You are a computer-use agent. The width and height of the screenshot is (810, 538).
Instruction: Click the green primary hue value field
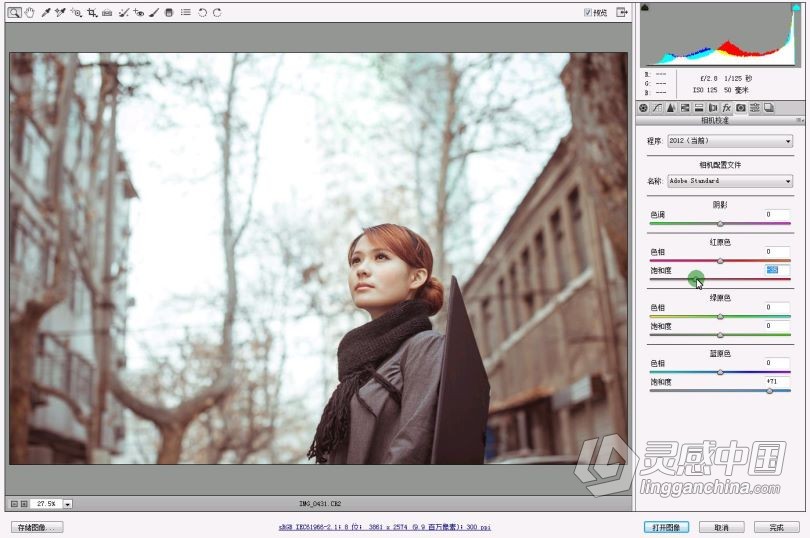click(x=777, y=308)
